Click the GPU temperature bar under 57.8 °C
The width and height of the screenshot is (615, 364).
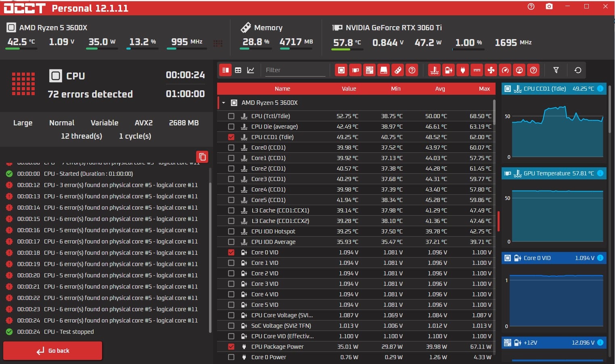[x=347, y=49]
